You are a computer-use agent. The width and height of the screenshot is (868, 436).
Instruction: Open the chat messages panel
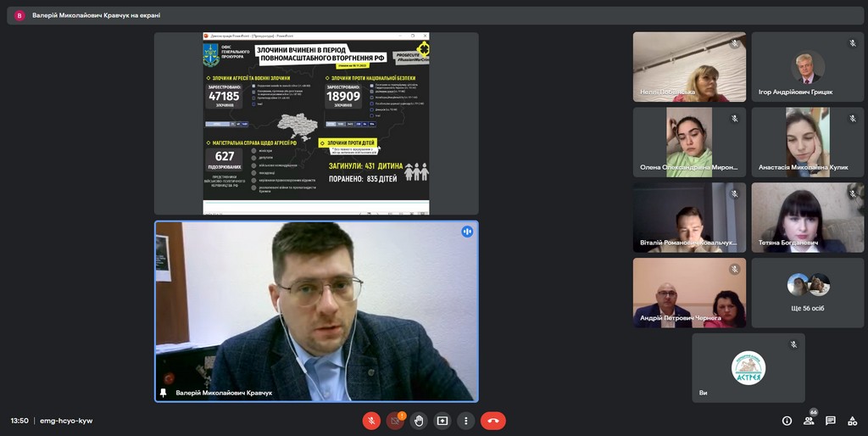click(x=831, y=421)
